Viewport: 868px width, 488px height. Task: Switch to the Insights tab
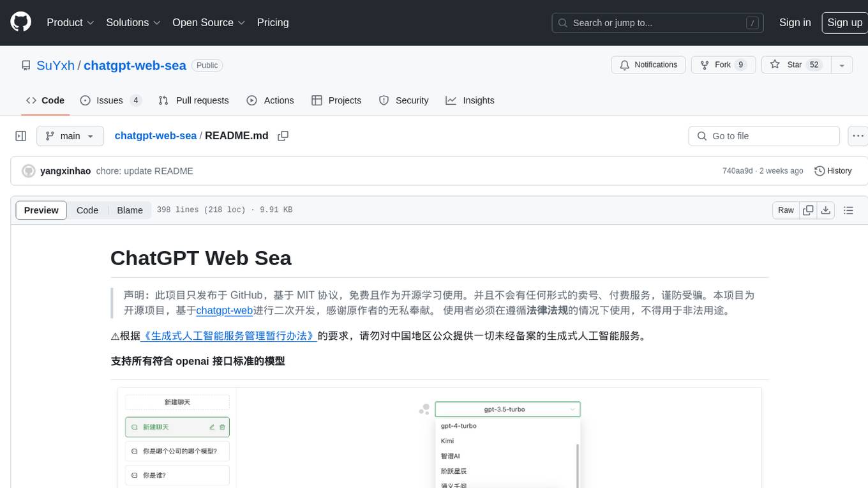pyautogui.click(x=470, y=100)
